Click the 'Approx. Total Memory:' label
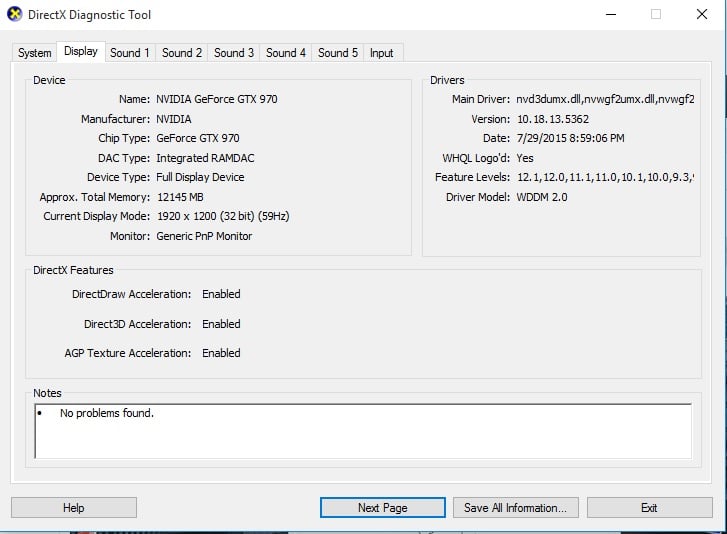 click(95, 197)
